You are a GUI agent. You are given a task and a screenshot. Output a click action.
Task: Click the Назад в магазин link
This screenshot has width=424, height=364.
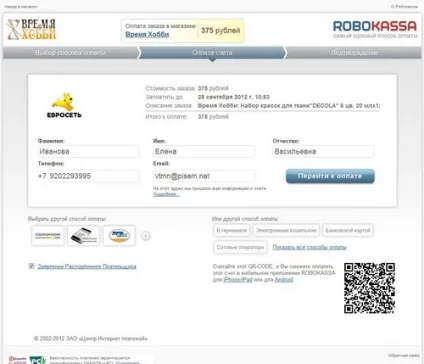click(x=21, y=6)
